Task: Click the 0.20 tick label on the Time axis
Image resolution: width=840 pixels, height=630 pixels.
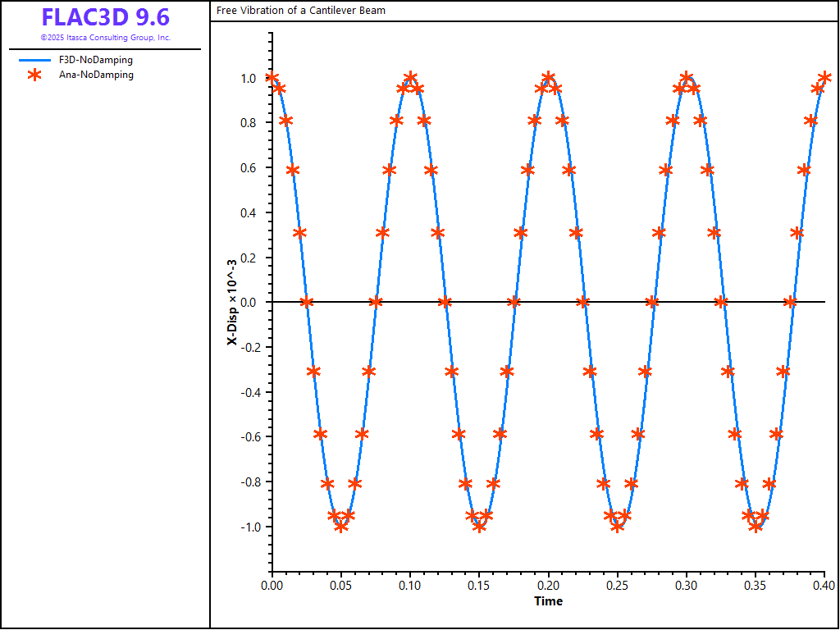Action: coord(548,586)
